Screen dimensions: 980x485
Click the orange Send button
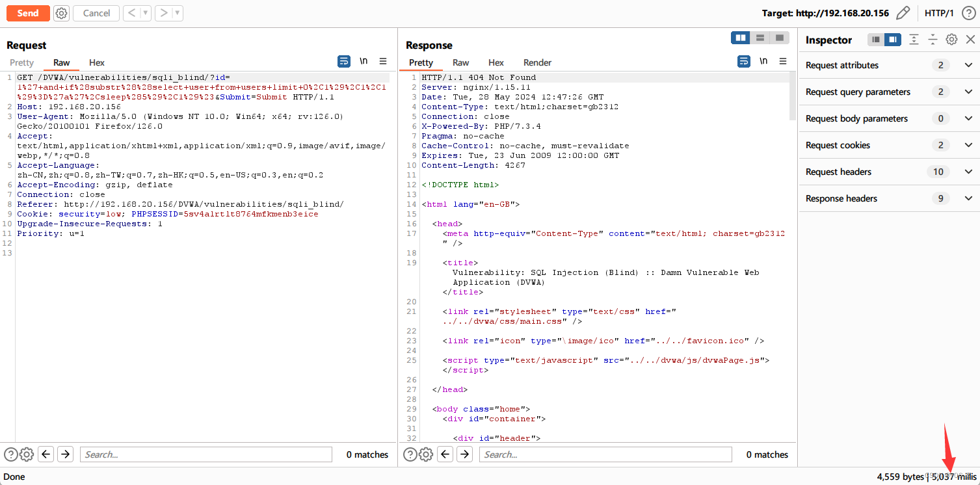(x=28, y=13)
